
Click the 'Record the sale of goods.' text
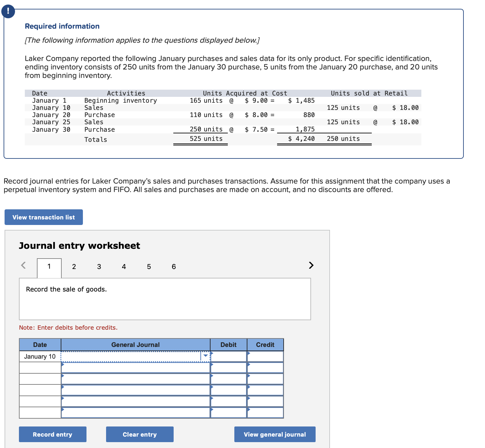[x=66, y=289]
